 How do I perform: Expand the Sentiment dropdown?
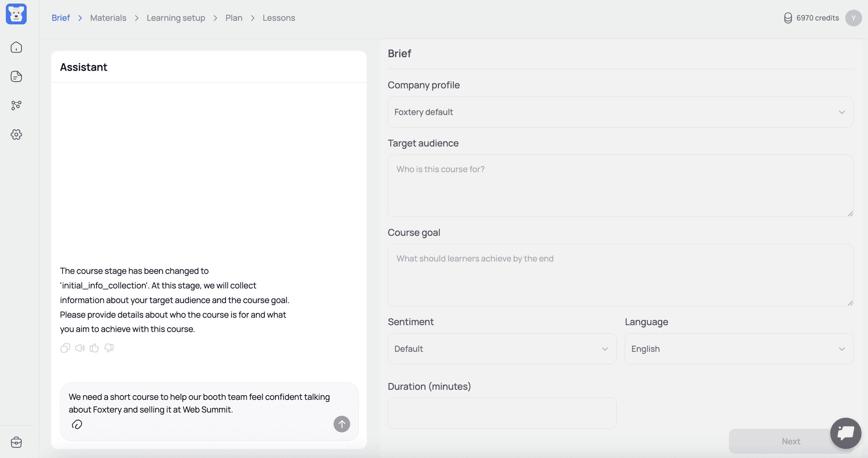click(x=502, y=349)
